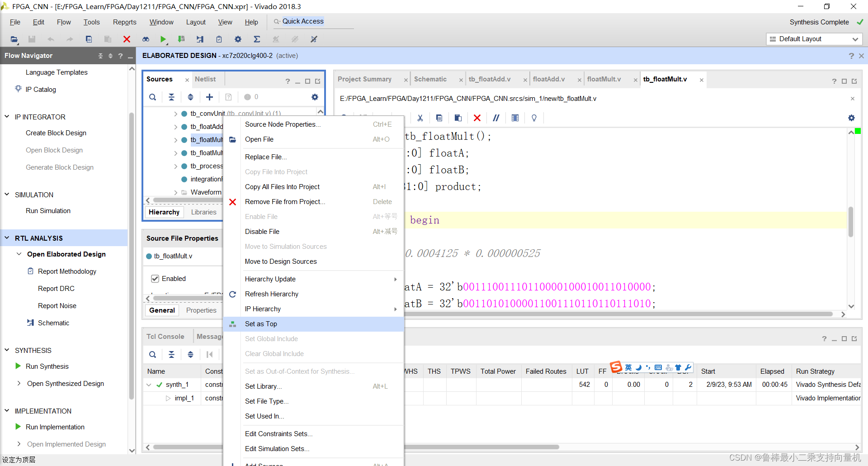The height and width of the screenshot is (466, 868).
Task: Click the Cut scissors icon in editor
Action: click(420, 118)
